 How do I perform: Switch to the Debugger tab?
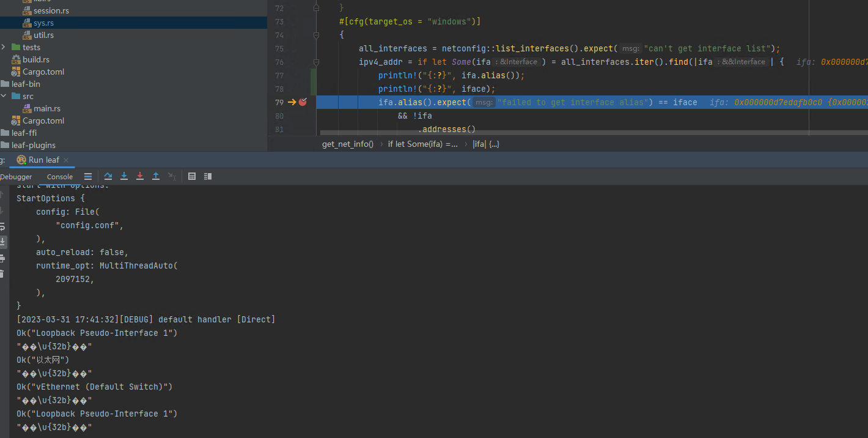click(x=16, y=177)
